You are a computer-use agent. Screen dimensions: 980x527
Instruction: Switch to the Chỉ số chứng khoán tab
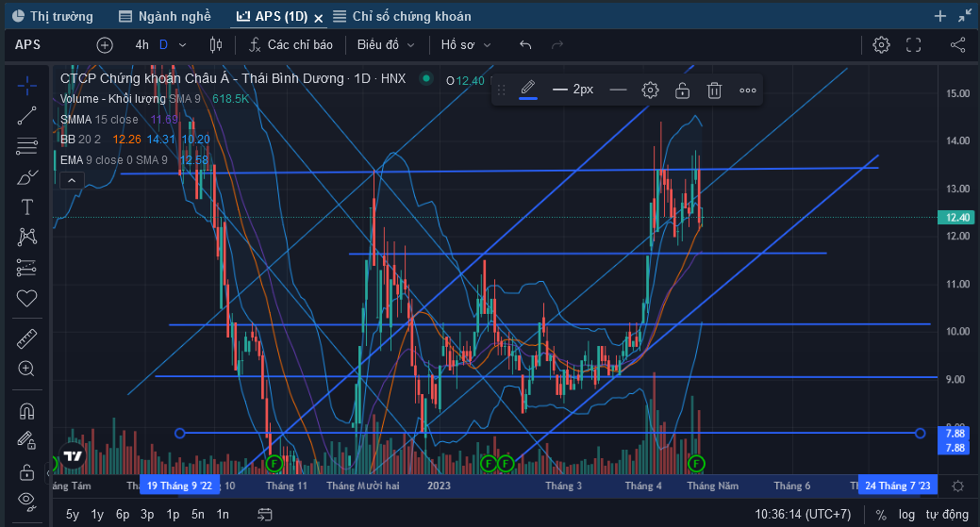pyautogui.click(x=403, y=16)
